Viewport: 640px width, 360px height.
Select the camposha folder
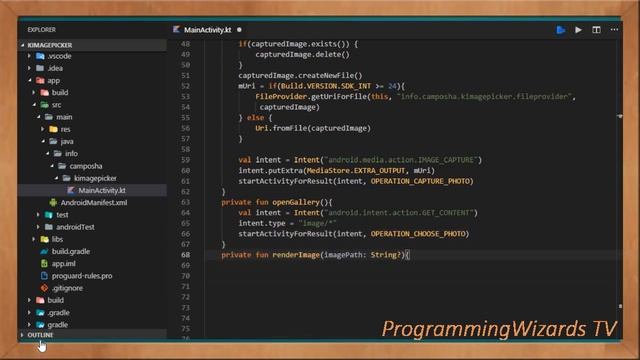[x=86, y=166]
